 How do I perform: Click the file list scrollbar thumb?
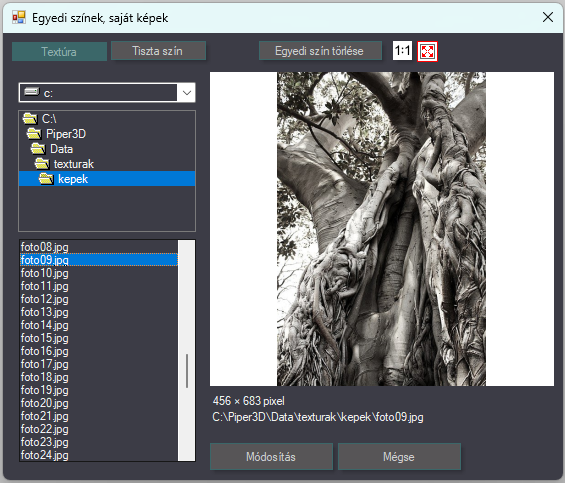[x=187, y=371]
